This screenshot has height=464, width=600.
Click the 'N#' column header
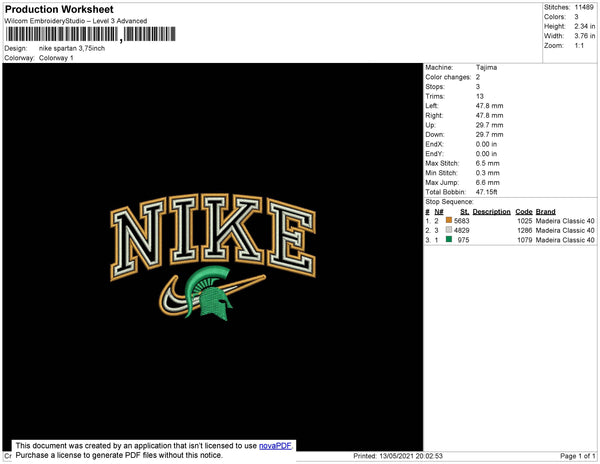tap(439, 212)
